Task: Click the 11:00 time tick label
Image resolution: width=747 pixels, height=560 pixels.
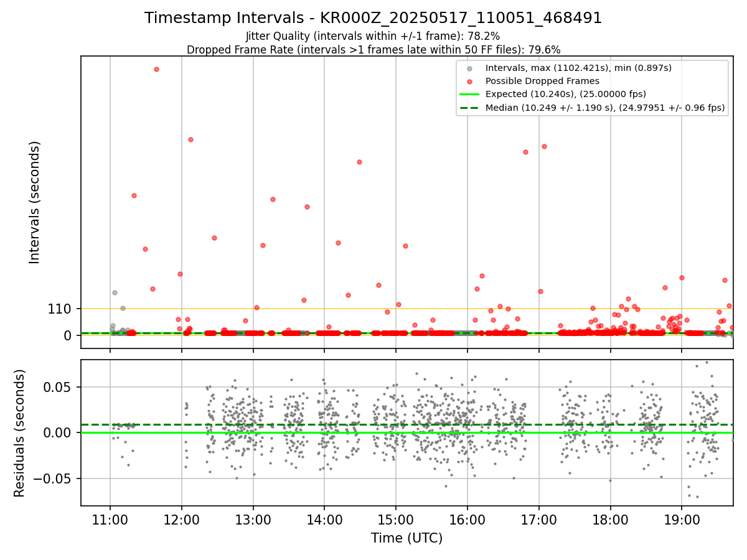Action: (110, 519)
